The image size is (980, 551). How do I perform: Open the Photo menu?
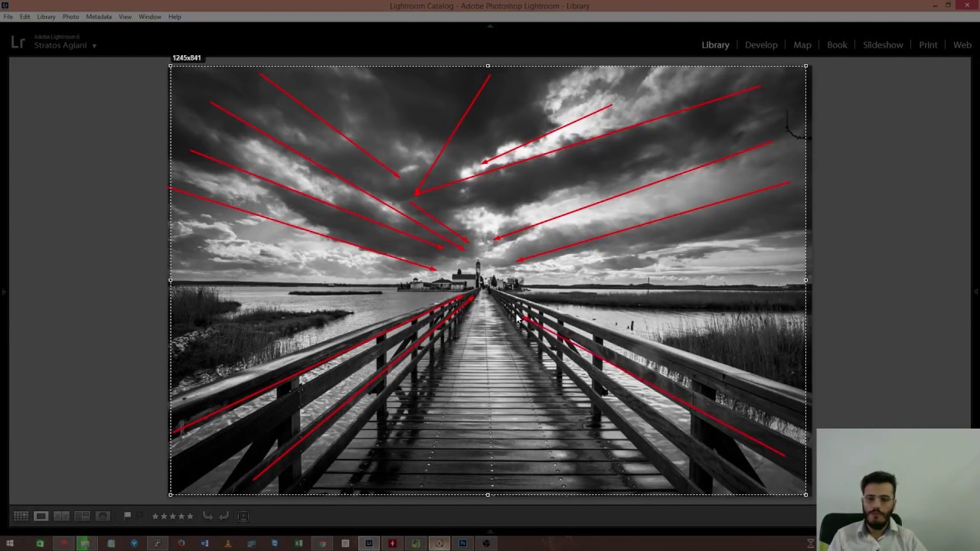(70, 17)
